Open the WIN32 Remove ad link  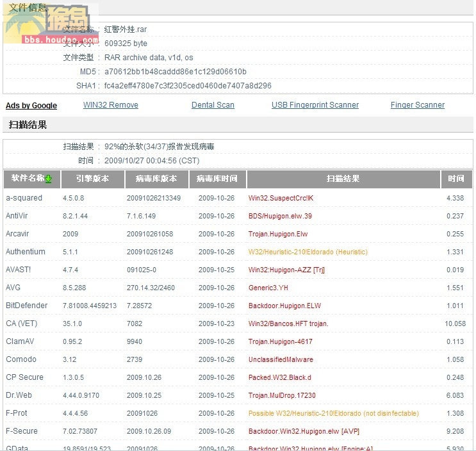[x=111, y=105]
